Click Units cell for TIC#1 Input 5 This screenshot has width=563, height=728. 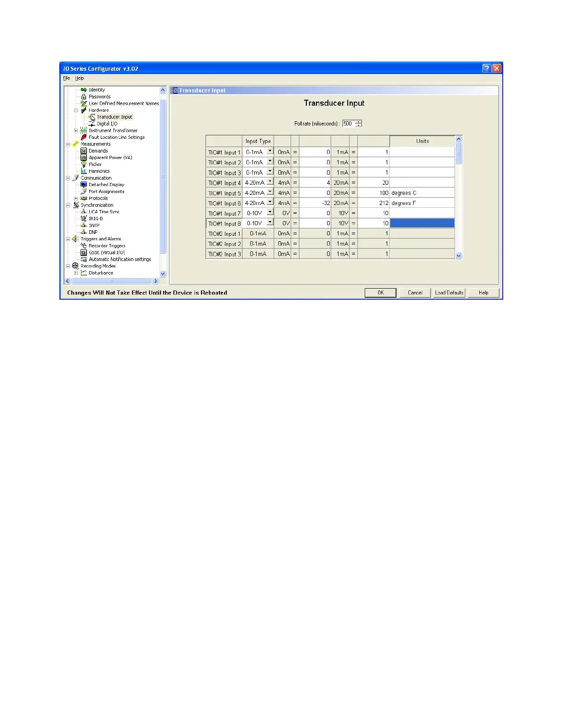[x=422, y=193]
